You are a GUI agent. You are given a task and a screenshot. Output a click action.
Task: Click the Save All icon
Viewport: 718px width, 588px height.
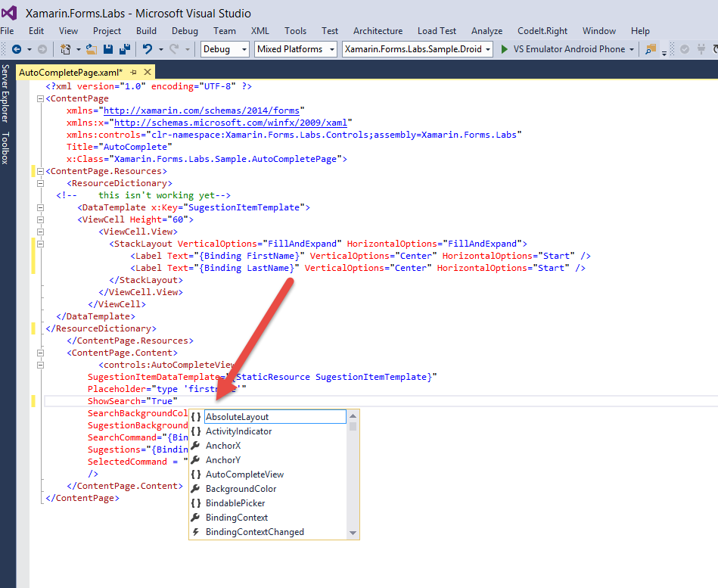coord(125,49)
